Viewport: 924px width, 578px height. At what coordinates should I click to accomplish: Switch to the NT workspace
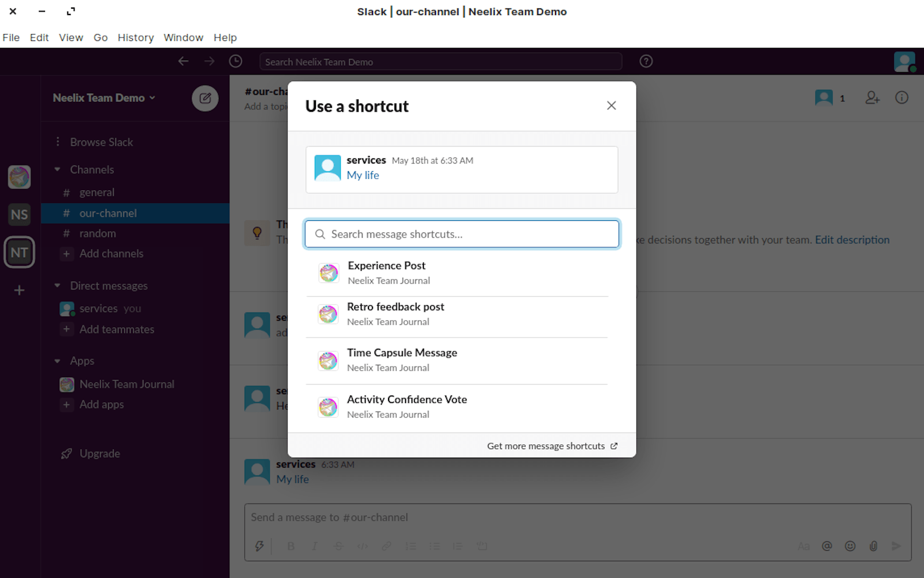(x=20, y=252)
